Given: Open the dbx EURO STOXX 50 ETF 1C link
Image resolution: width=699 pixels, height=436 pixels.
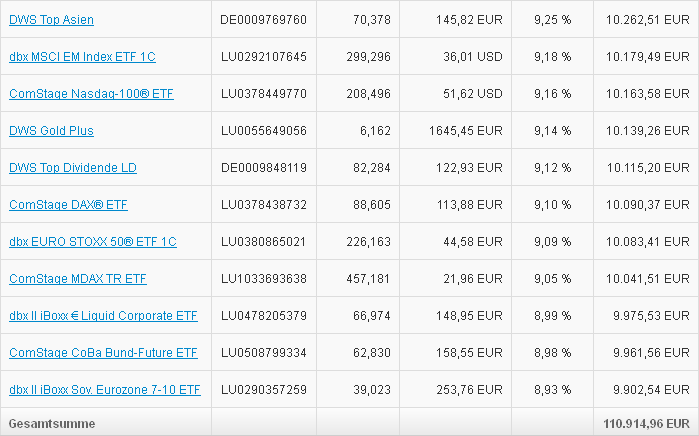Looking at the screenshot, I should [93, 242].
